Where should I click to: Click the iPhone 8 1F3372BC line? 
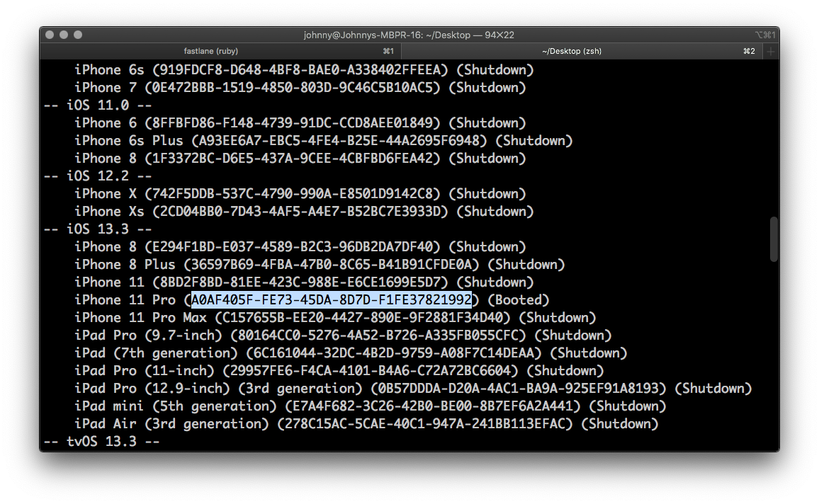[x=300, y=159]
